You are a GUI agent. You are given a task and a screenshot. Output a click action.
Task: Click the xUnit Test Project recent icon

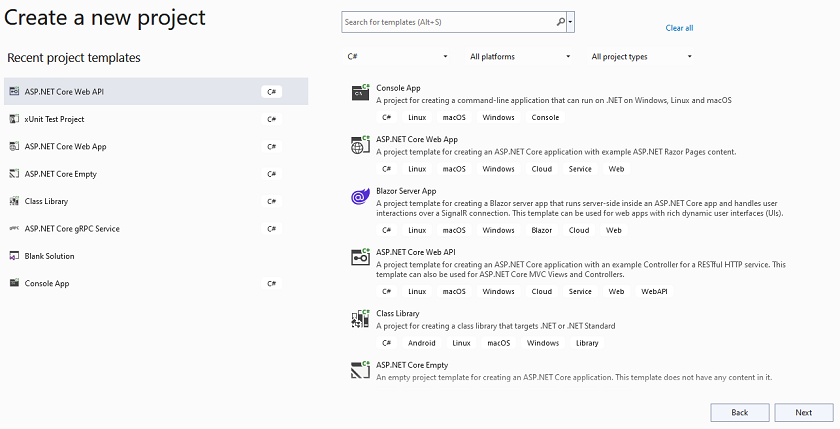click(14, 119)
